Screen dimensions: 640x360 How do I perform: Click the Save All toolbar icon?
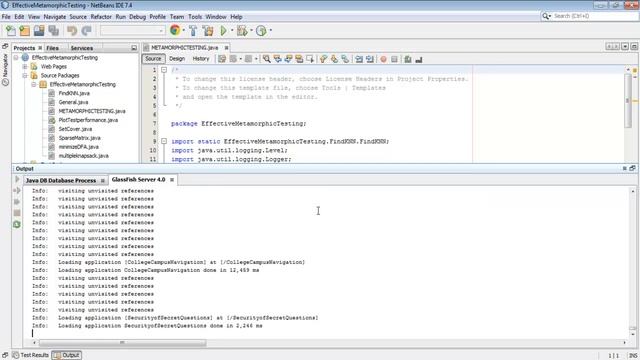click(x=53, y=31)
